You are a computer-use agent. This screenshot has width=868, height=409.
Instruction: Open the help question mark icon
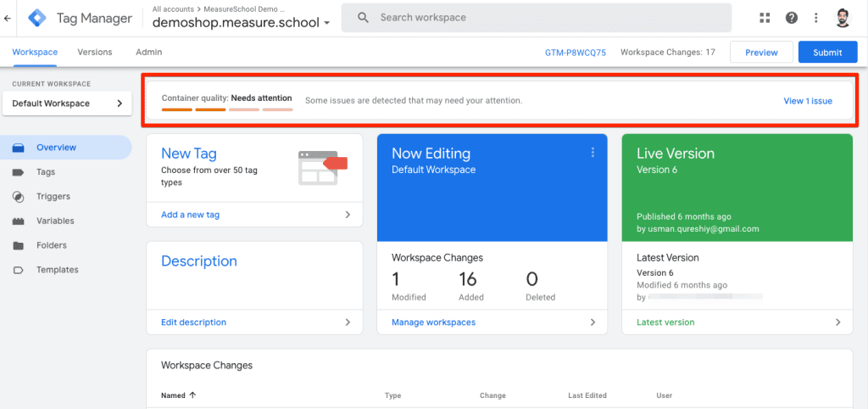pyautogui.click(x=791, y=18)
